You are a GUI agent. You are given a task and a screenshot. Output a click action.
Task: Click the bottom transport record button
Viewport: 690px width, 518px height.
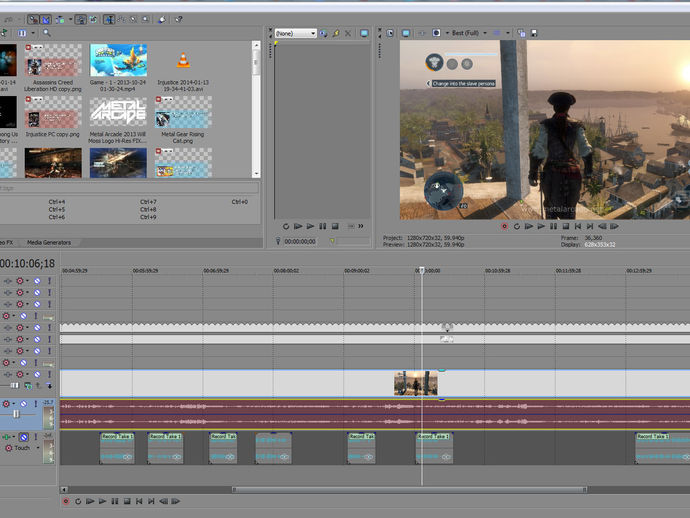(66, 501)
